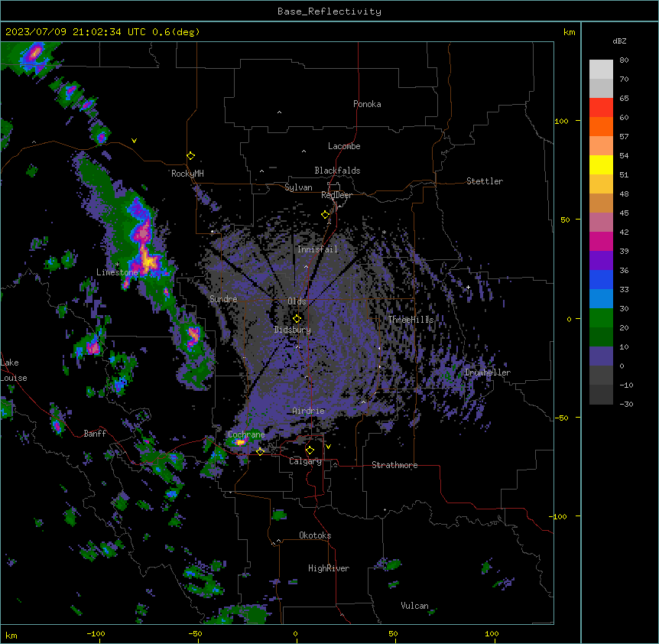Screen dimensions: 659x644
Task: Select the Sylvan town label
Action: tap(298, 187)
